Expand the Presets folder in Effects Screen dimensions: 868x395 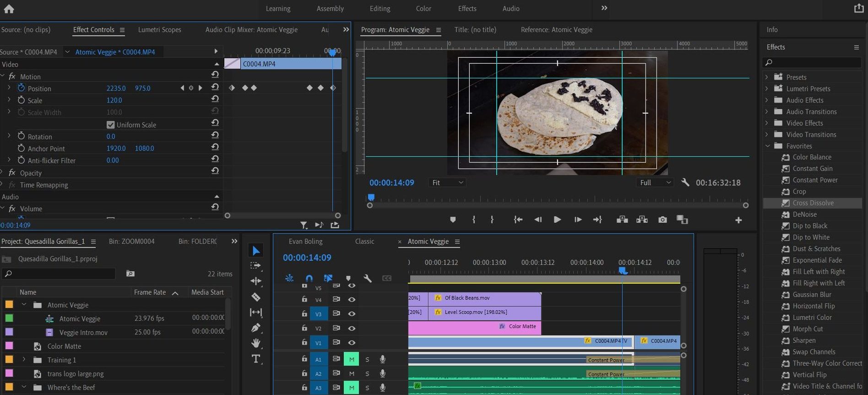click(767, 77)
